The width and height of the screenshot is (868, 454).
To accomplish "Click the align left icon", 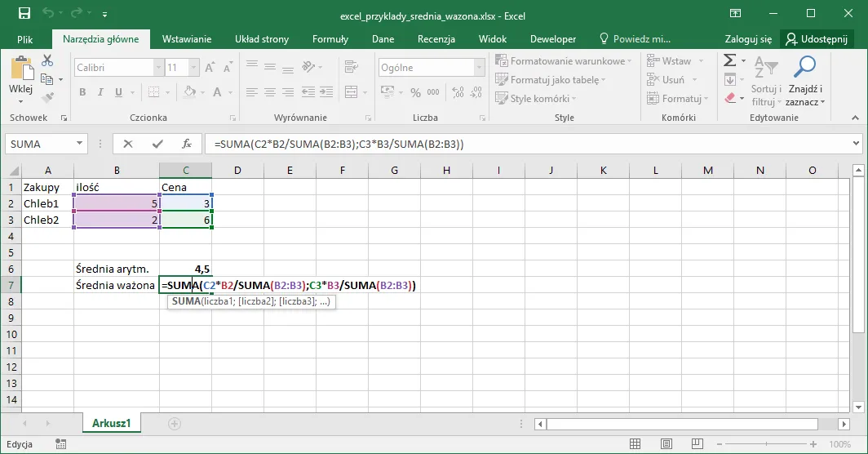I will click(252, 92).
